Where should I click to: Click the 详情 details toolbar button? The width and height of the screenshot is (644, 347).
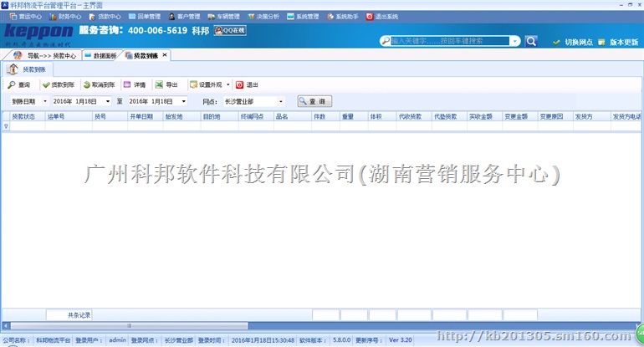pyautogui.click(x=135, y=84)
